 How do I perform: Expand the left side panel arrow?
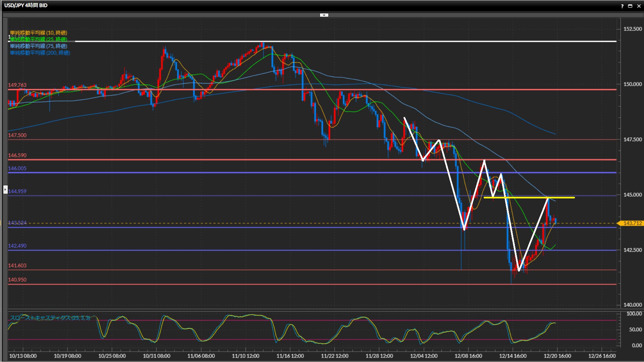(5, 190)
